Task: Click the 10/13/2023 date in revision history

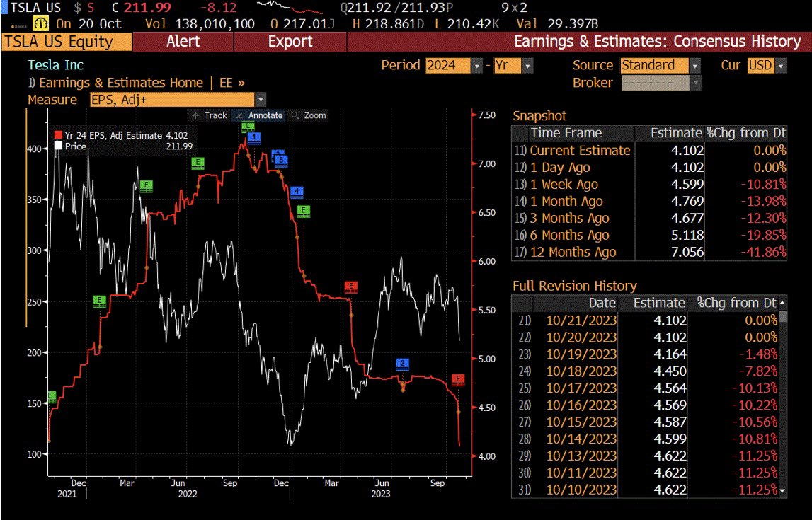Action: [x=581, y=456]
